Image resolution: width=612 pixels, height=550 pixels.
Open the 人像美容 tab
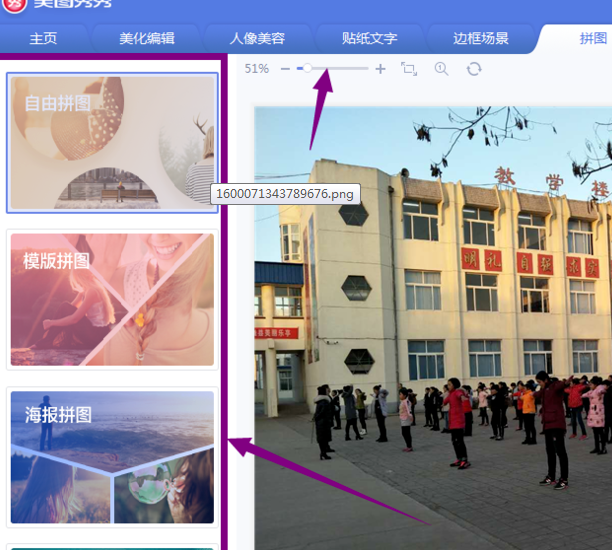point(257,39)
